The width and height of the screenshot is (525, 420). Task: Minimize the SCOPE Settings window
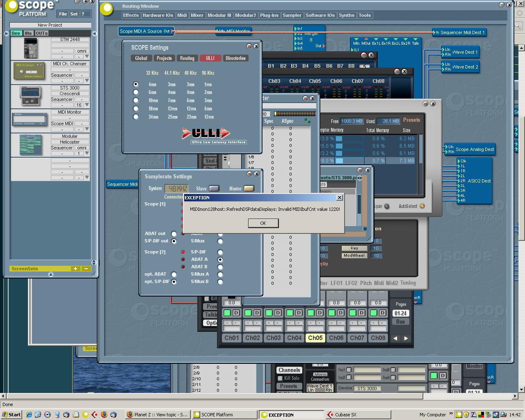tap(249, 46)
